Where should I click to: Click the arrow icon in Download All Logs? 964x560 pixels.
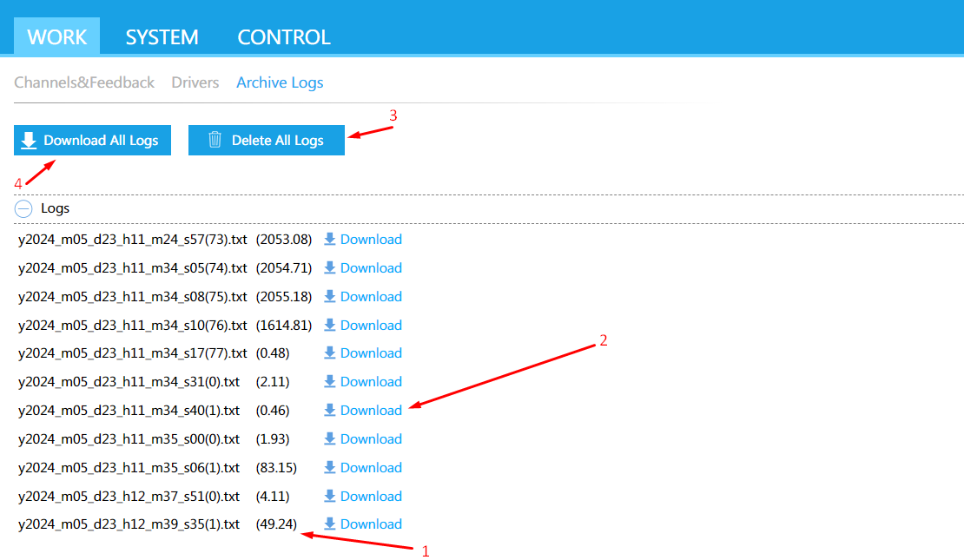30,141
